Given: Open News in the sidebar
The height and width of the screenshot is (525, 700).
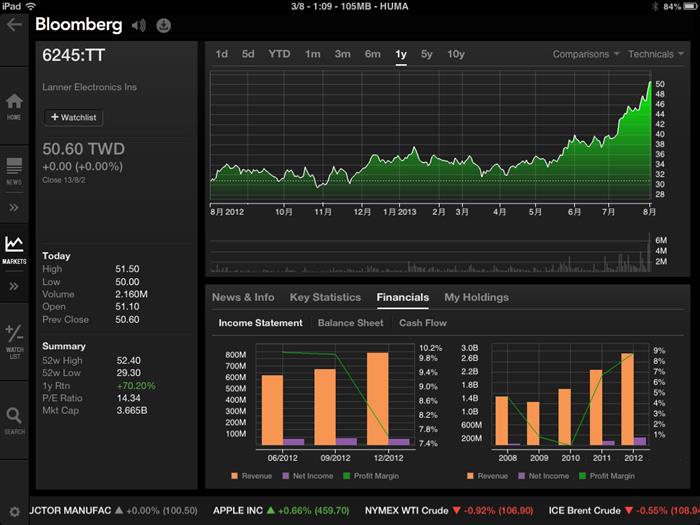Looking at the screenshot, I should 14,171.
